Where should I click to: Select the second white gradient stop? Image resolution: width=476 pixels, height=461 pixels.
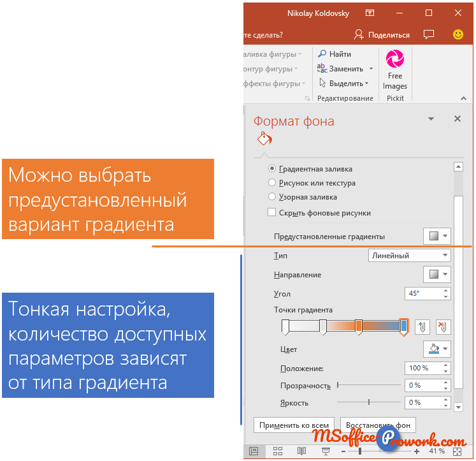tap(323, 326)
